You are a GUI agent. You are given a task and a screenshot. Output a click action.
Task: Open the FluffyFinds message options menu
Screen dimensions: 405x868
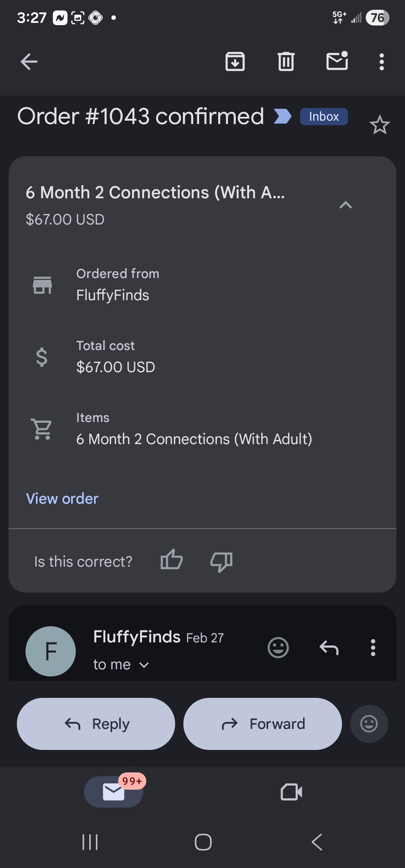click(373, 648)
